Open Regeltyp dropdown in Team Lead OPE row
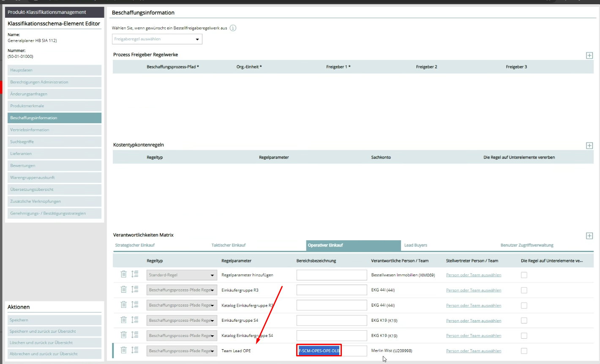The image size is (600, 364). point(182,351)
